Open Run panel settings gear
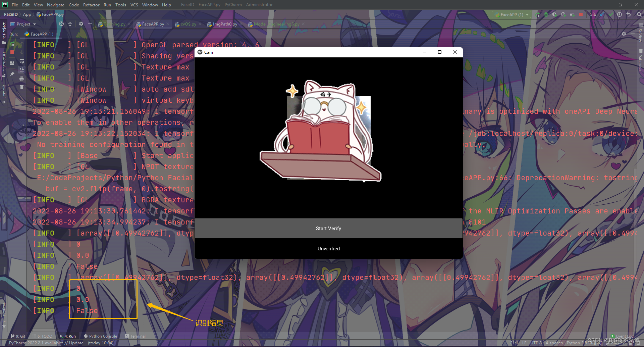Image resolution: width=644 pixels, height=347 pixels. [x=624, y=34]
